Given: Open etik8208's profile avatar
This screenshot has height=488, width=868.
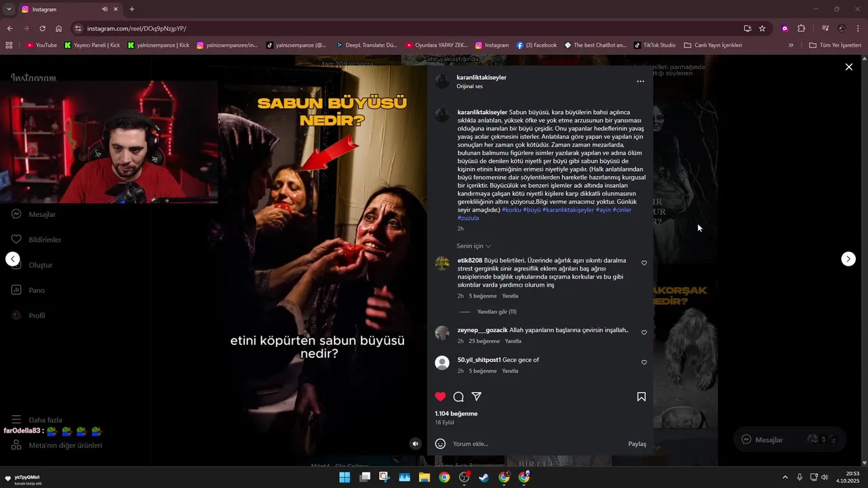Looking at the screenshot, I should 442,264.
